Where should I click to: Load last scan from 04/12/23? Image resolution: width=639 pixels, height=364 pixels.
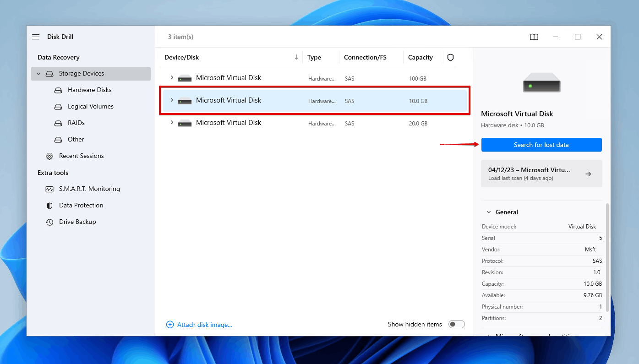(x=541, y=174)
